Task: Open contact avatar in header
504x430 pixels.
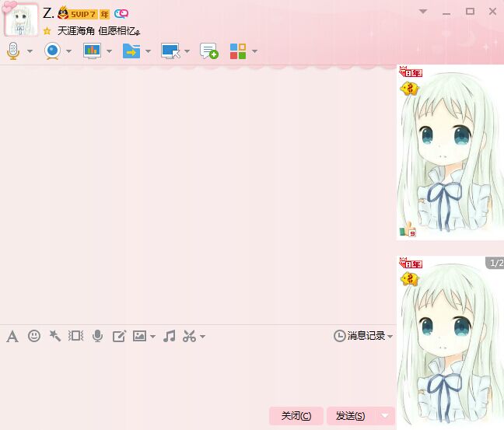Action: tap(21, 19)
